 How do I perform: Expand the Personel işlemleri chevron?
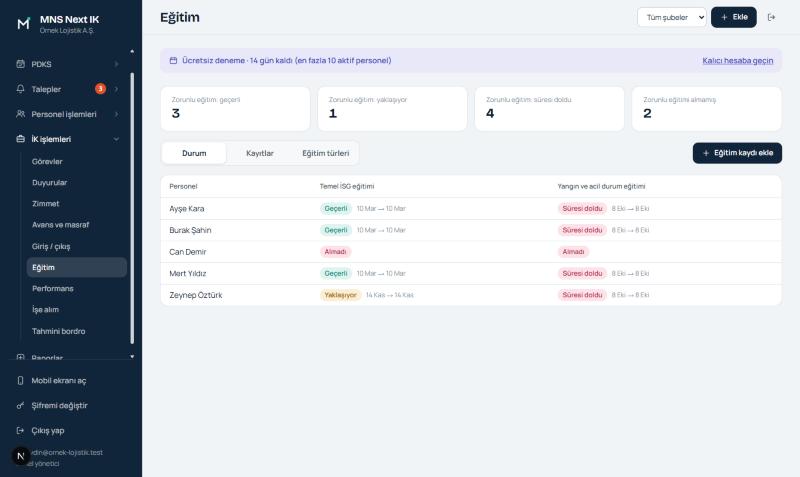click(116, 114)
